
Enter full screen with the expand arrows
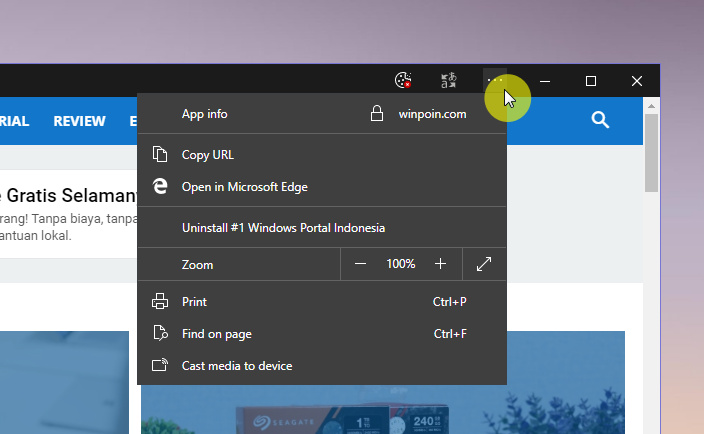pos(484,264)
